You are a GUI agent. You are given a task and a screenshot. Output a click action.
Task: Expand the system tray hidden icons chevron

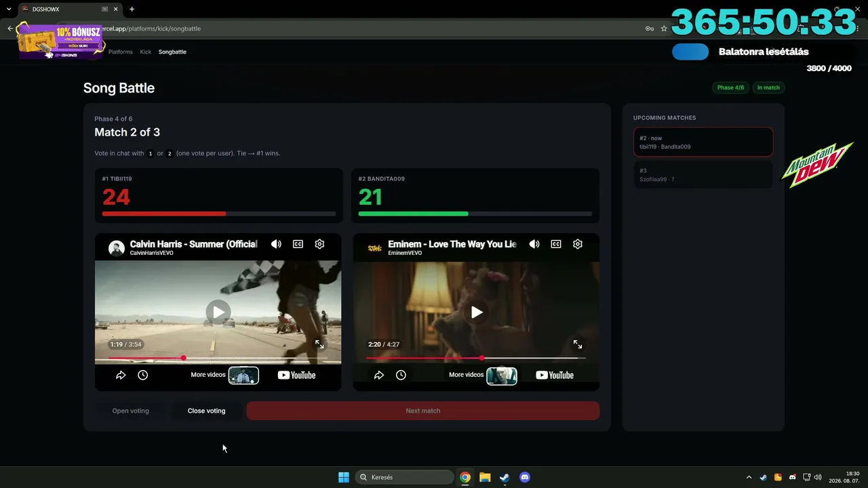pos(749,477)
